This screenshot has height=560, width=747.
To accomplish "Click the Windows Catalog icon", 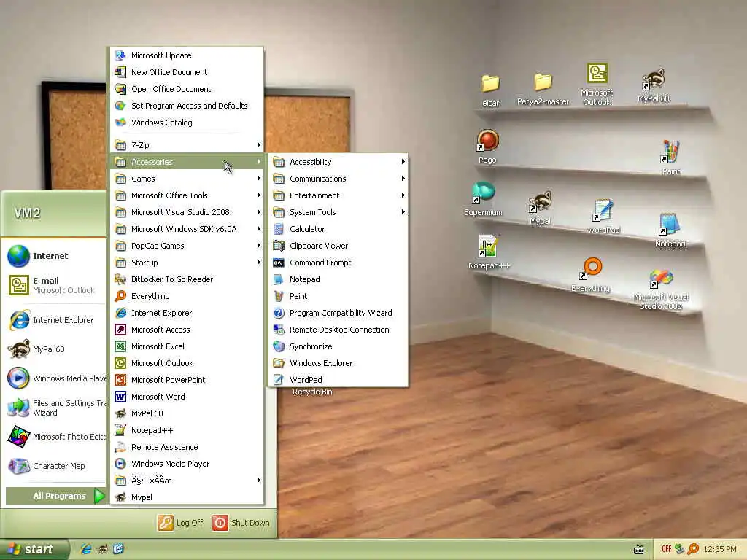I will coord(120,122).
